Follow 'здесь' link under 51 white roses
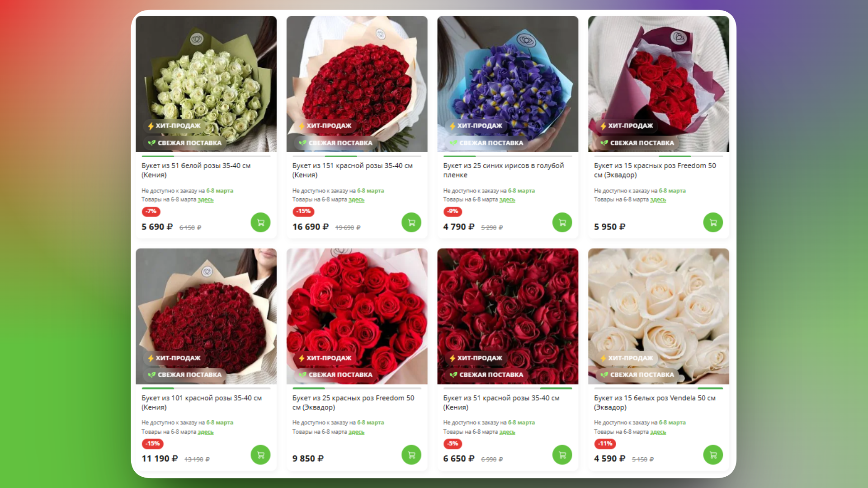This screenshot has height=488, width=868. [x=206, y=200]
